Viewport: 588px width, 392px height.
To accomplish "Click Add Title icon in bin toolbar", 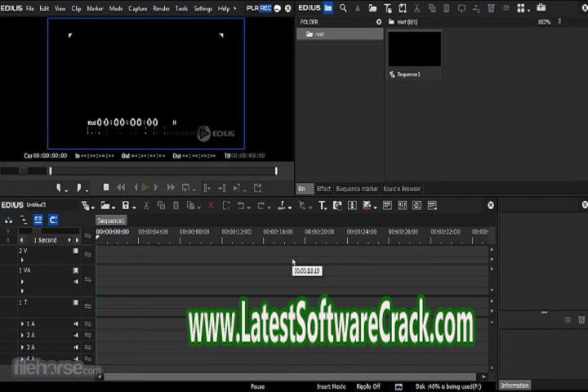I will click(387, 8).
